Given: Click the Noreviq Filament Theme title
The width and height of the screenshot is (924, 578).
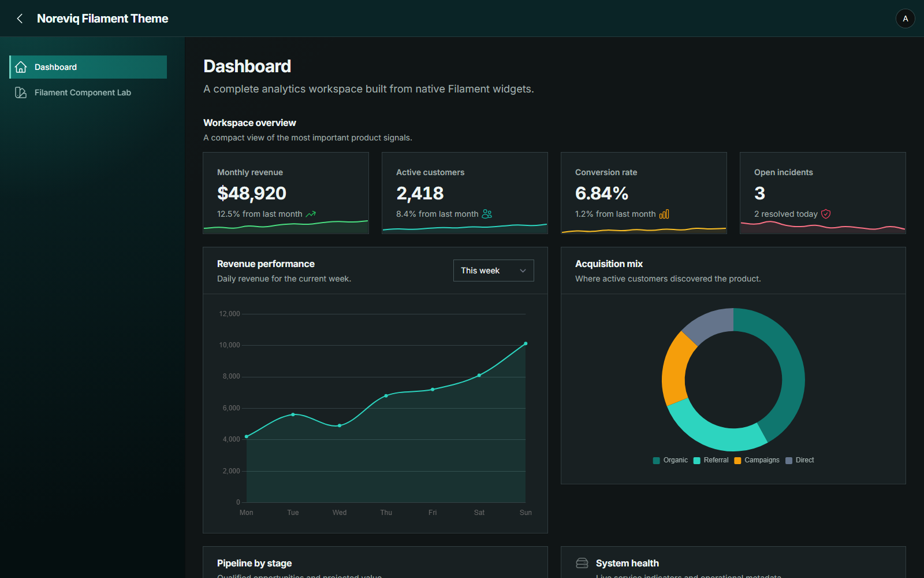Looking at the screenshot, I should coord(102,18).
